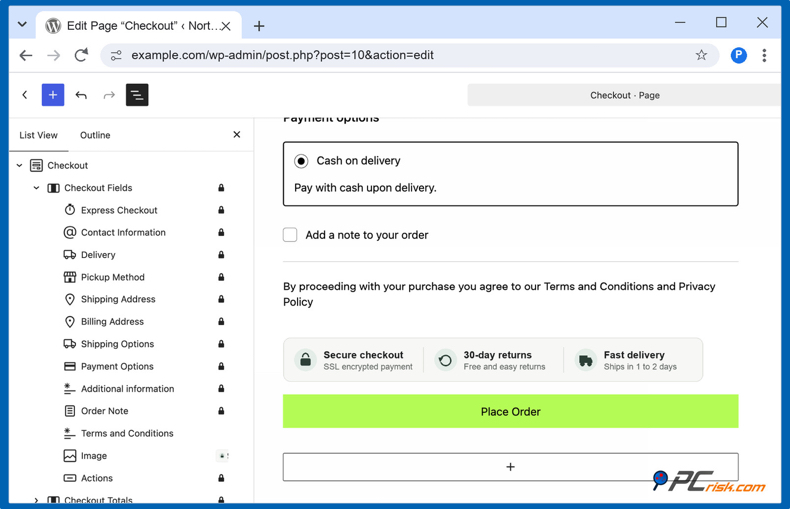The image size is (790, 509).
Task: Go back in browser history
Action: 26,55
